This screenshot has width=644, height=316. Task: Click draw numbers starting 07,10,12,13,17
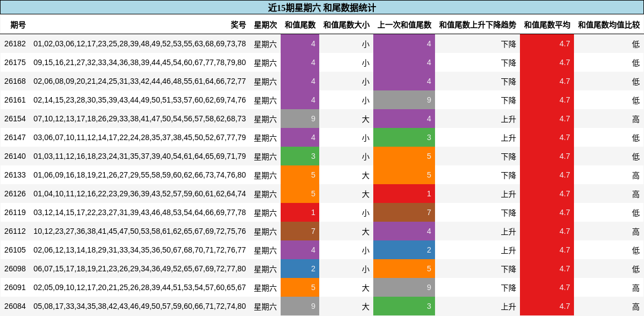139,119
